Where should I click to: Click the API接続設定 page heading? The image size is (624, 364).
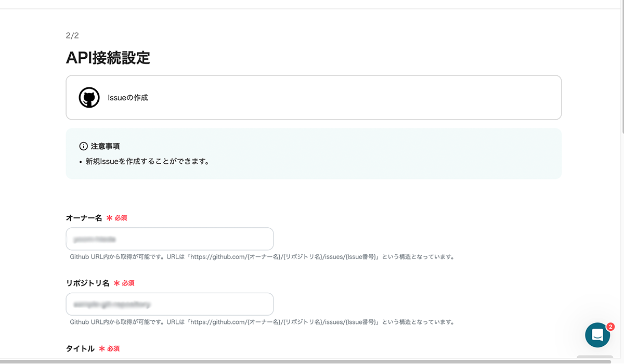[x=108, y=58]
